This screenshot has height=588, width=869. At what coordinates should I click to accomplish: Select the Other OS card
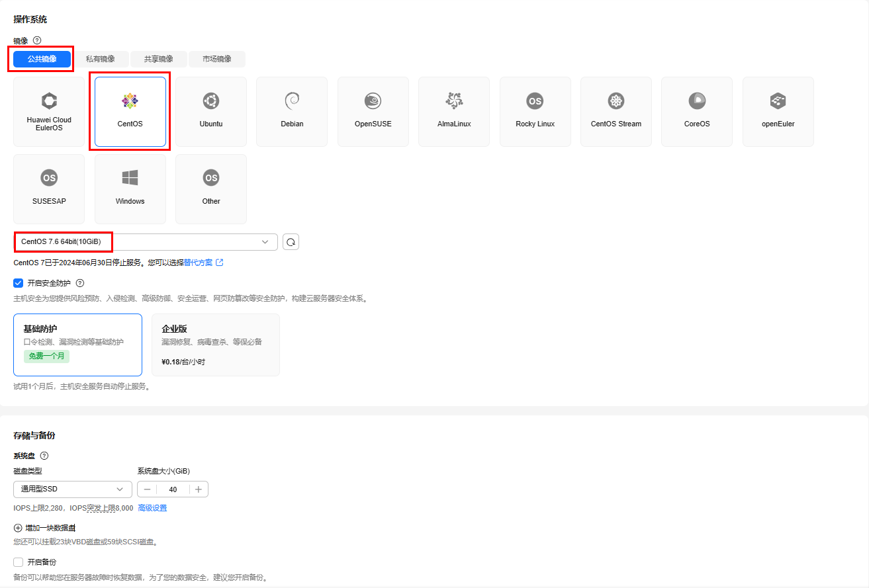pos(211,189)
